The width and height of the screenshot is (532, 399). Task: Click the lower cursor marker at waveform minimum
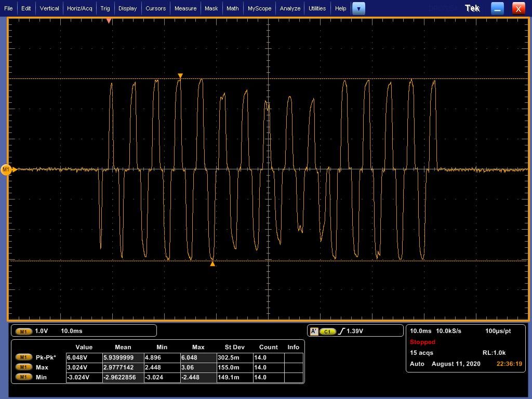coord(212,264)
